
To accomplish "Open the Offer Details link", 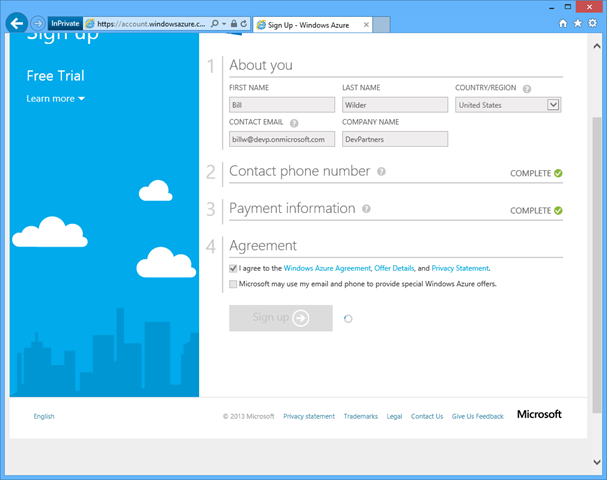I will point(394,269).
